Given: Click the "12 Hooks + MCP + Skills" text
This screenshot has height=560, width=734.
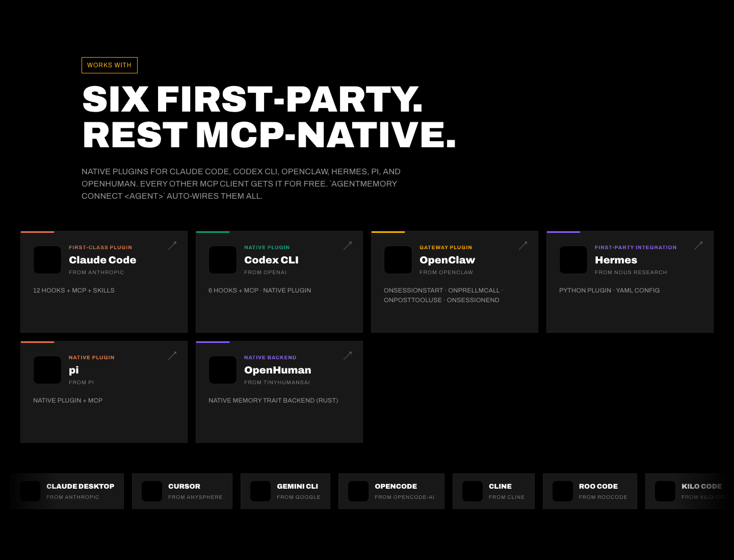Looking at the screenshot, I should point(74,290).
